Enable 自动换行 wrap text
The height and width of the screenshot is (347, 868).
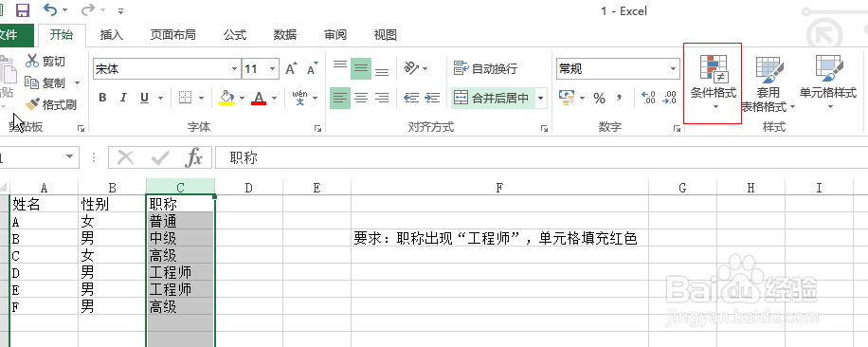485,68
